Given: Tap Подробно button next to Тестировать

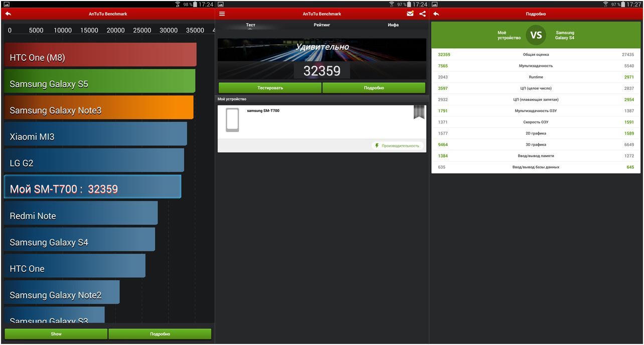Looking at the screenshot, I should tap(374, 88).
